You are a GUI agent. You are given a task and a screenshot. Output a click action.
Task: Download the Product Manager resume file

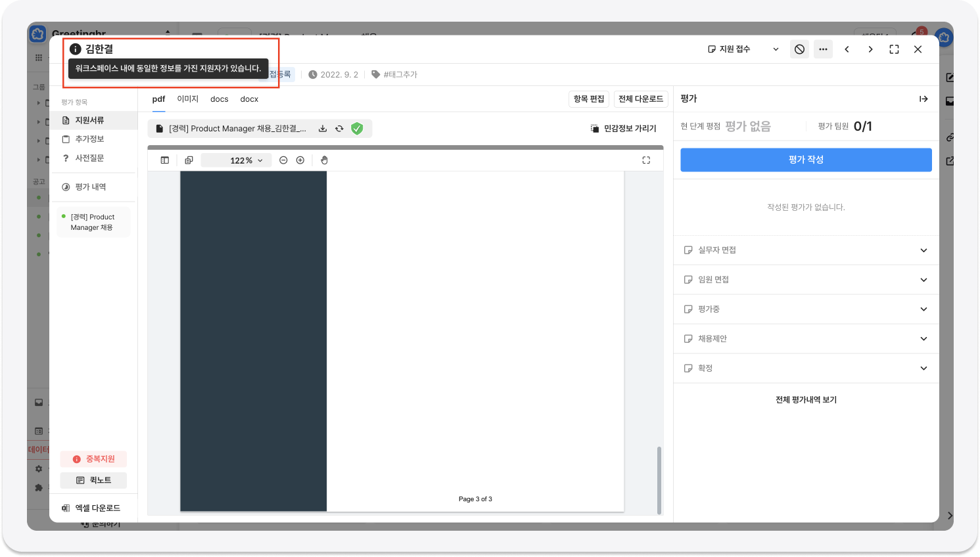323,129
